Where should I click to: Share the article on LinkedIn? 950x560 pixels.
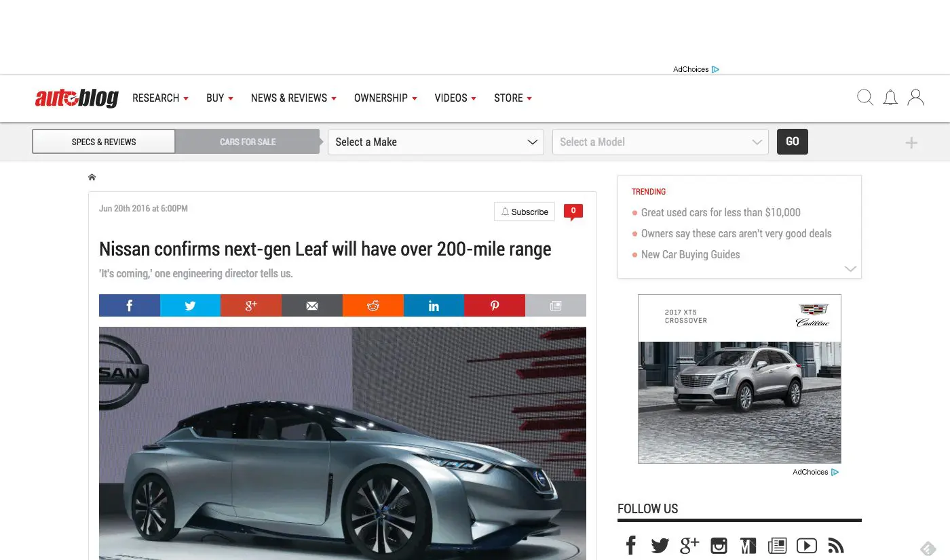pyautogui.click(x=434, y=305)
